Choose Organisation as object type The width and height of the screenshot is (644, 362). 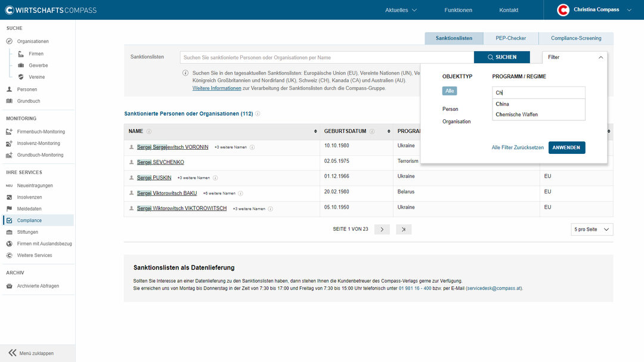(456, 122)
